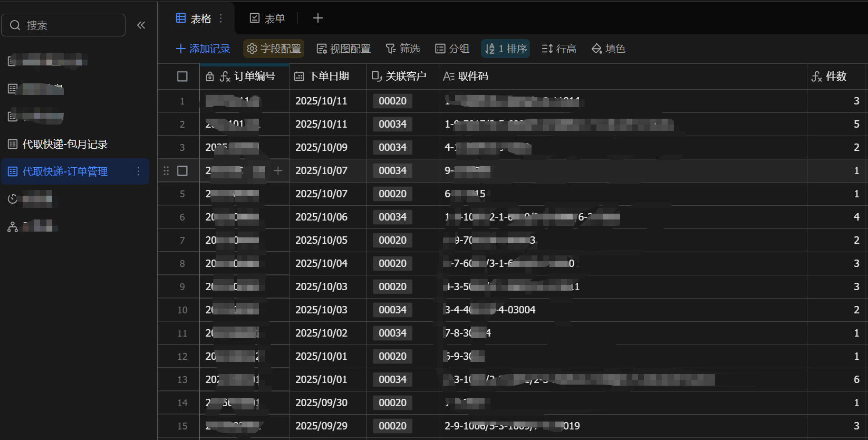Click the lock icon in 订单编号 header
Viewport: 868px width, 440px height.
pos(210,76)
